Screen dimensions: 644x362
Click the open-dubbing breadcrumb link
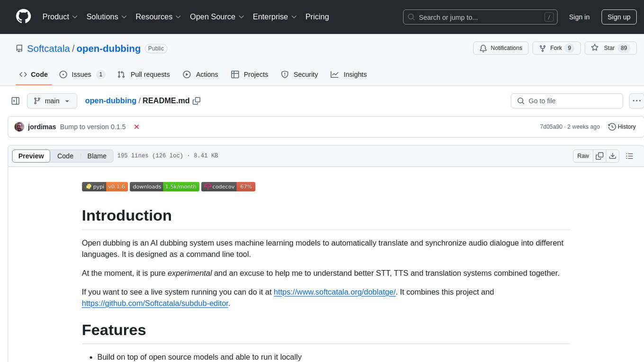pyautogui.click(x=110, y=100)
